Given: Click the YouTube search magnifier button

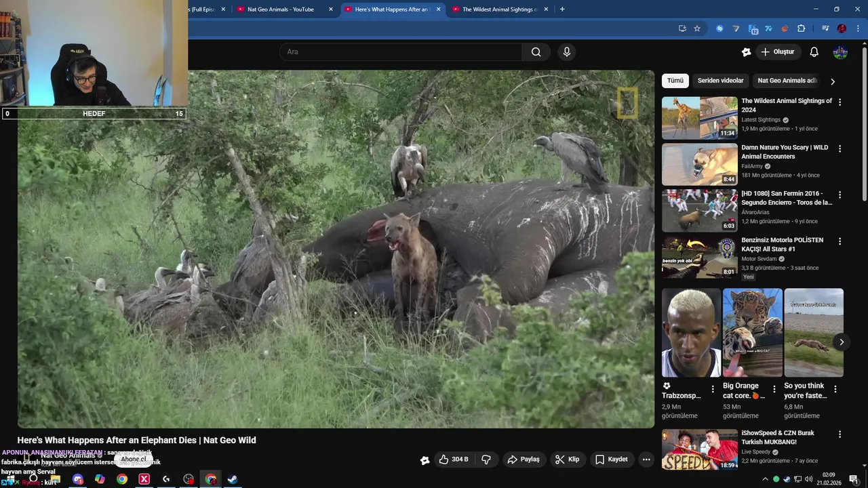Looking at the screenshot, I should click(x=536, y=52).
